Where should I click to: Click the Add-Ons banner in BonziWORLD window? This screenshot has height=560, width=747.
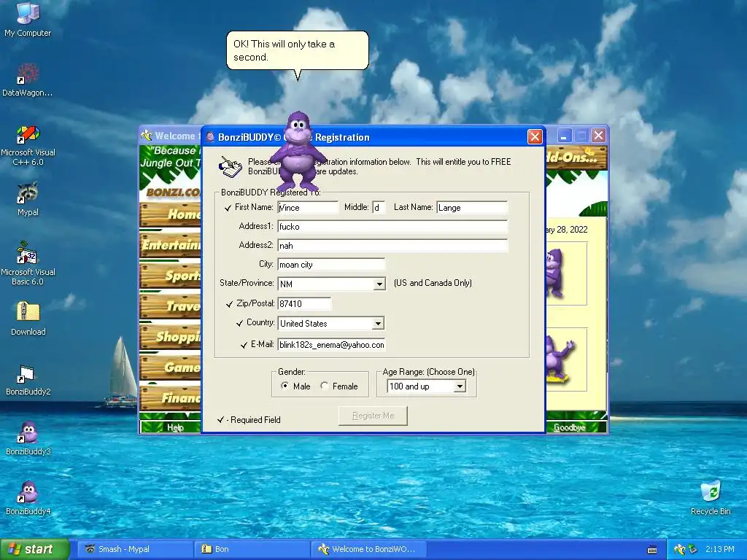click(576, 157)
